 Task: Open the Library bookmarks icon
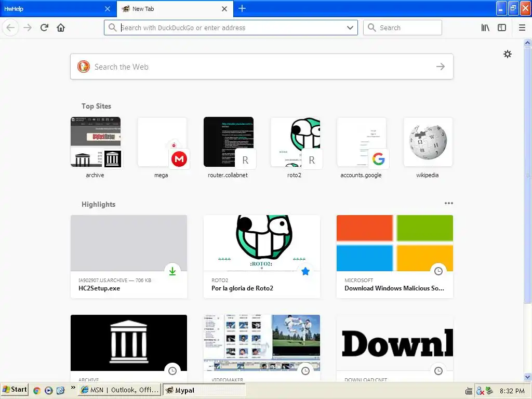pyautogui.click(x=486, y=28)
